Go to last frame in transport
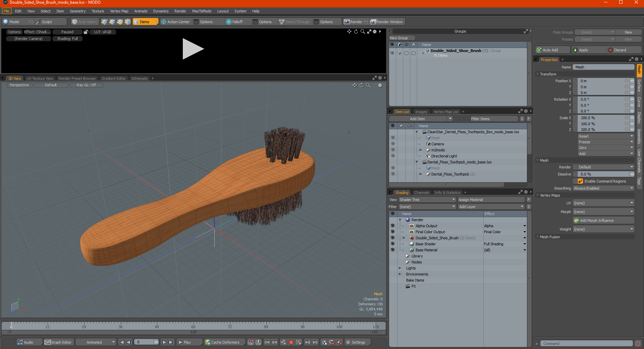644x349 pixels. tap(171, 342)
